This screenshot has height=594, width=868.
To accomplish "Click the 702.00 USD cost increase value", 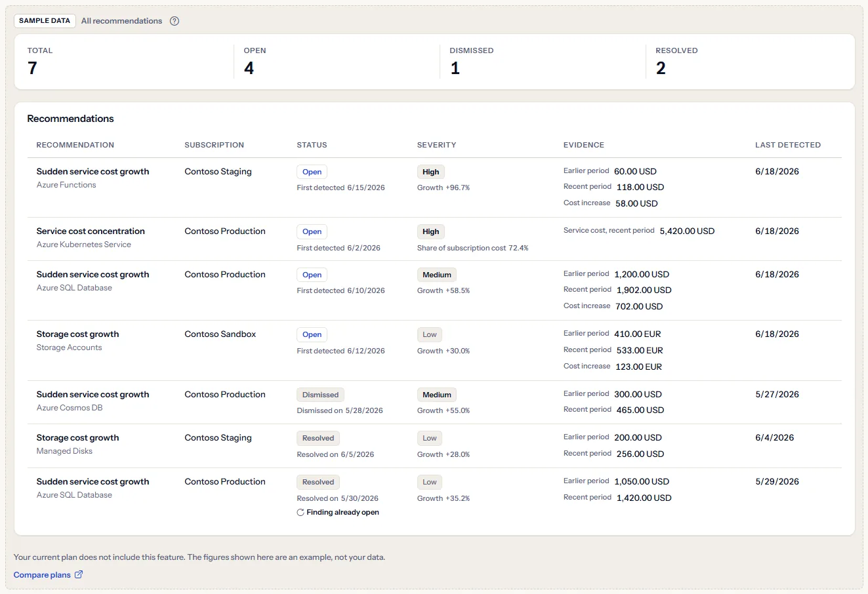I will pyautogui.click(x=639, y=306).
